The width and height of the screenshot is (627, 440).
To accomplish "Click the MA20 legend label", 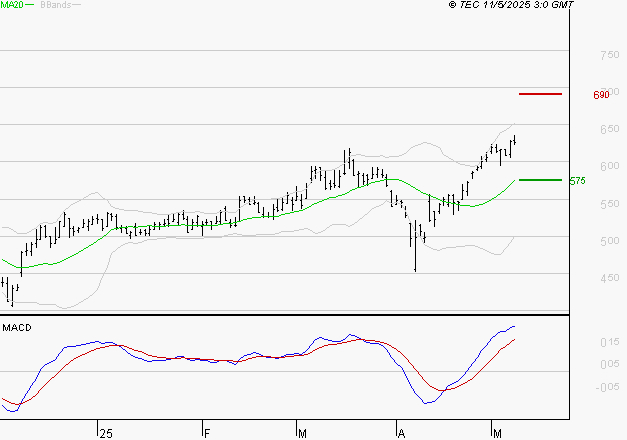I will [x=12, y=6].
